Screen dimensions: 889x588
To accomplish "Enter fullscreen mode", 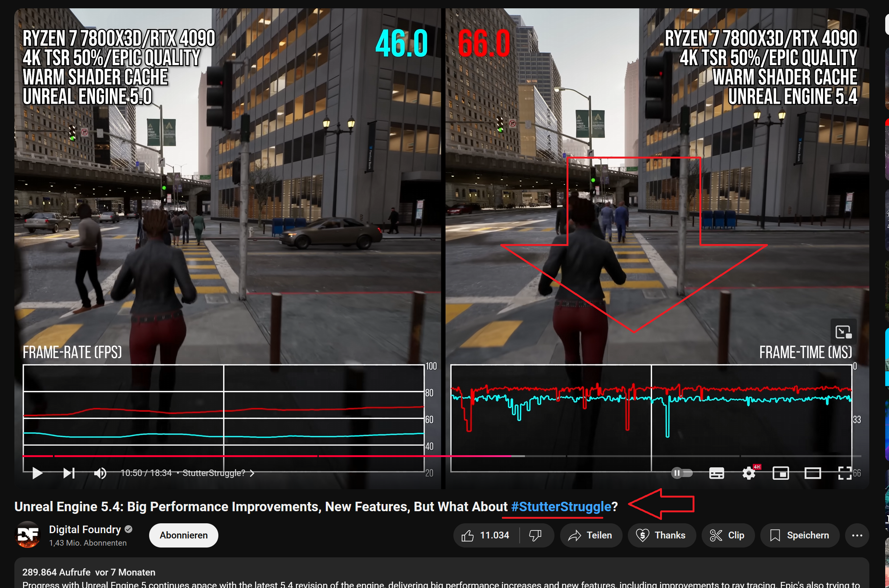I will pyautogui.click(x=844, y=473).
